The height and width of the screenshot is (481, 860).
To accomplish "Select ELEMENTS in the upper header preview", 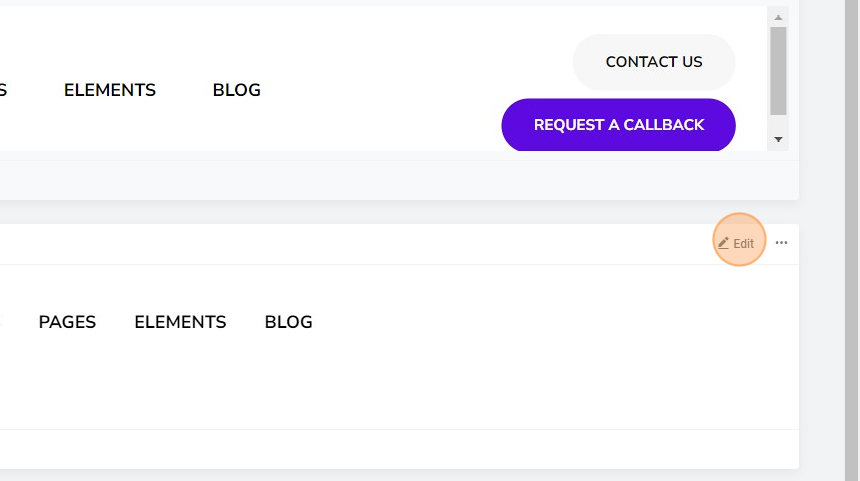I will tap(110, 90).
